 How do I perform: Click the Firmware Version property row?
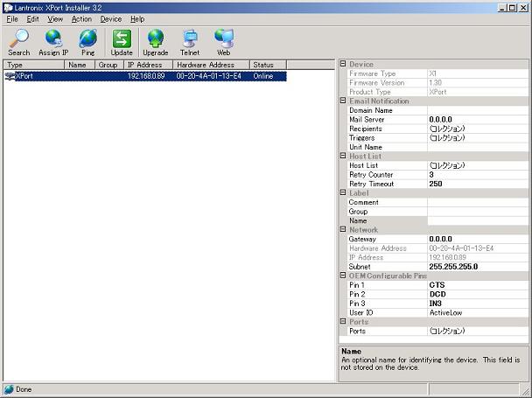(x=437, y=82)
